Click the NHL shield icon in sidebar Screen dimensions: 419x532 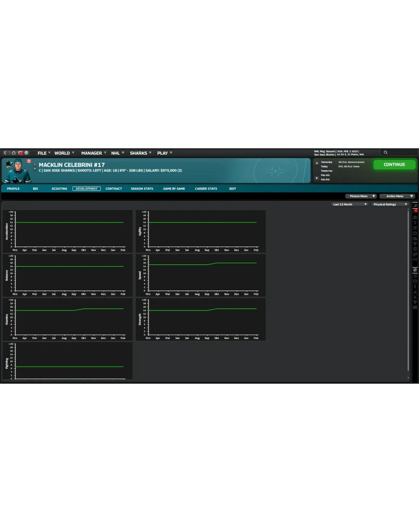(415, 270)
